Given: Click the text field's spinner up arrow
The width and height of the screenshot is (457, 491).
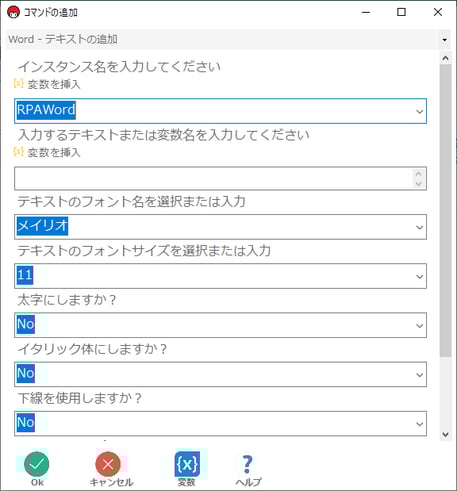Looking at the screenshot, I should click(x=419, y=174).
